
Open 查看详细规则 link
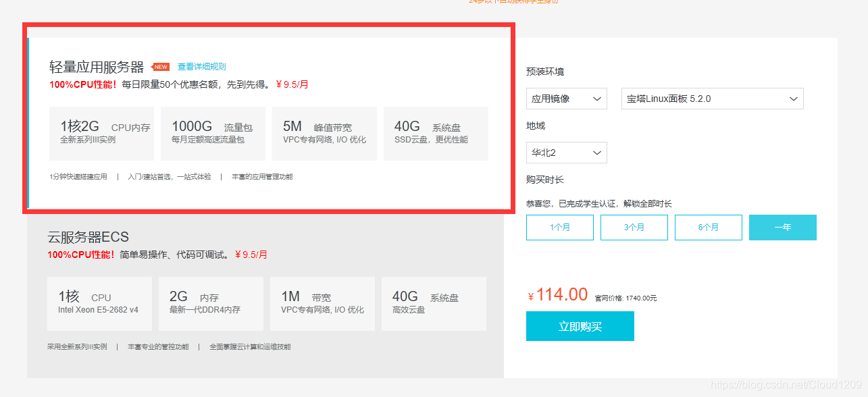(201, 67)
